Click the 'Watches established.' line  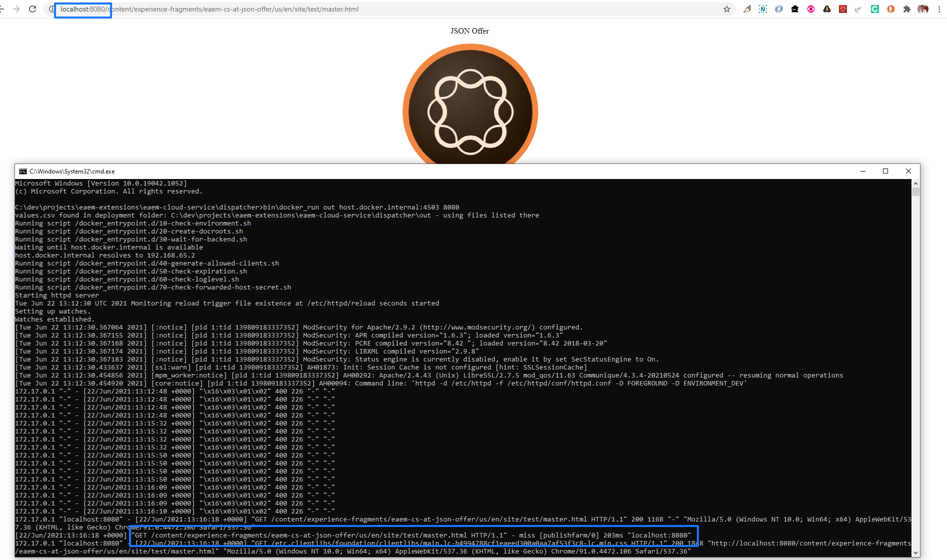point(55,319)
